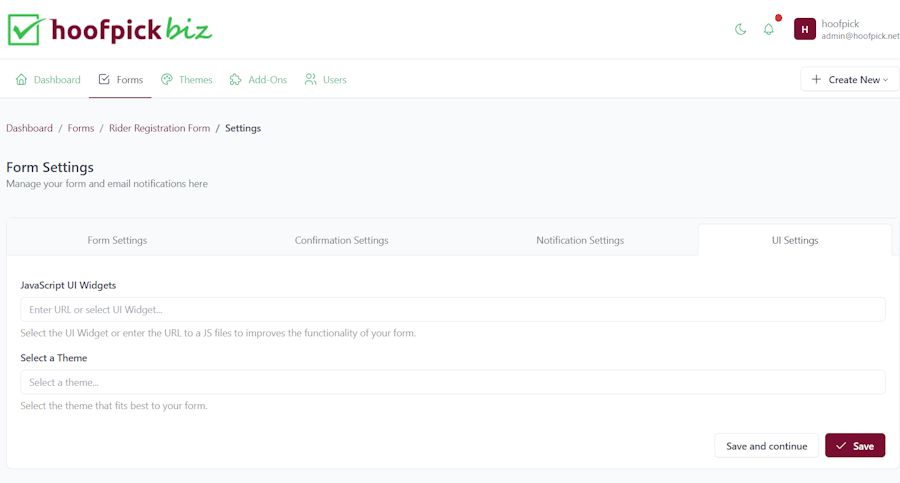This screenshot has width=900, height=483.
Task: Click Save and continue button
Action: (766, 446)
